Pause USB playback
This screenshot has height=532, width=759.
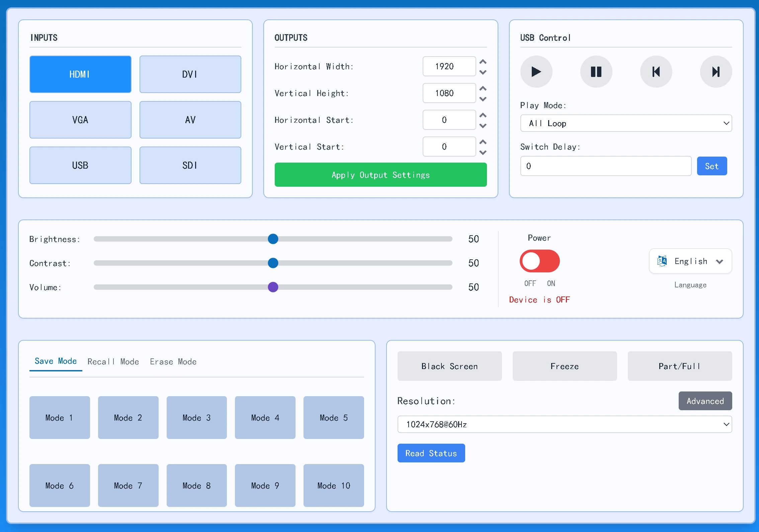coord(596,72)
